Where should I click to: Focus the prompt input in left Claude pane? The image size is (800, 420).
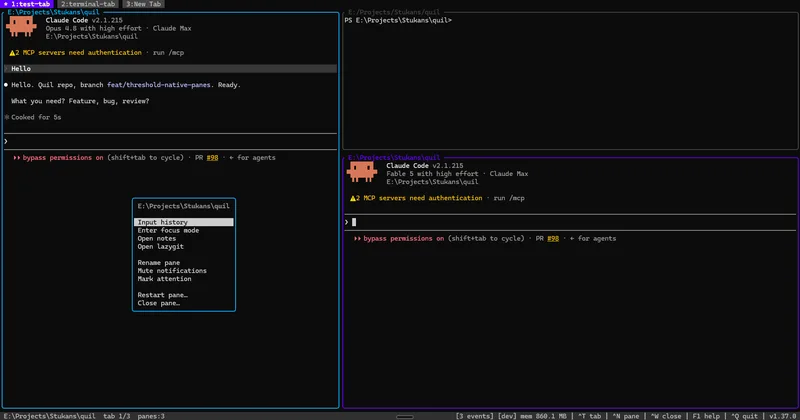click(170, 141)
